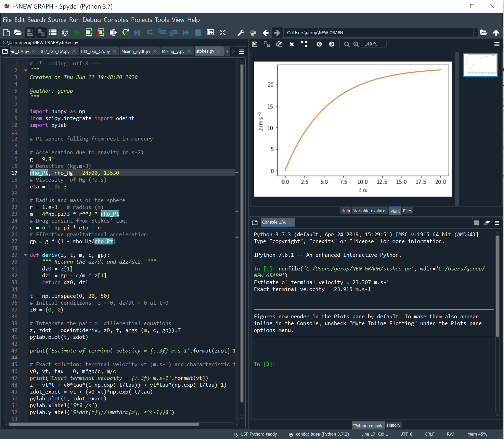Show next plot arrow
Screen dimensions: 504x439
click(x=332, y=44)
